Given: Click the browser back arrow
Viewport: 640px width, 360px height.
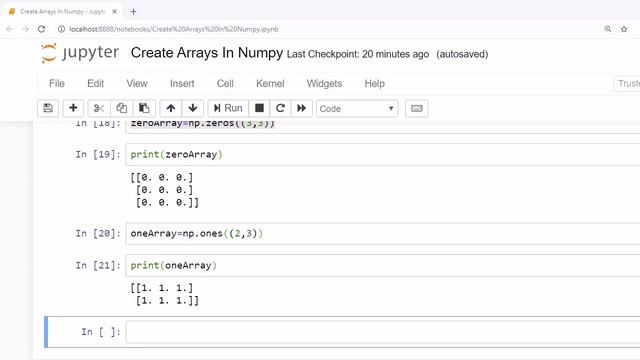Looking at the screenshot, I should [x=9, y=29].
